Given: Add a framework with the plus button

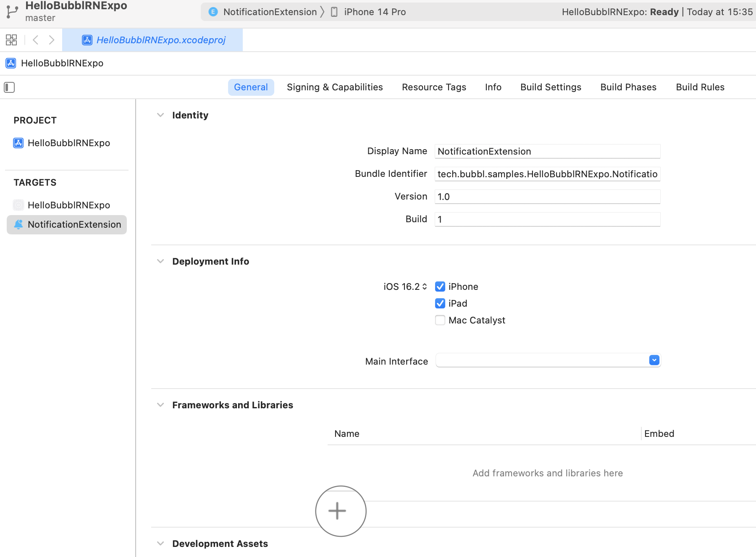Looking at the screenshot, I should [x=337, y=511].
